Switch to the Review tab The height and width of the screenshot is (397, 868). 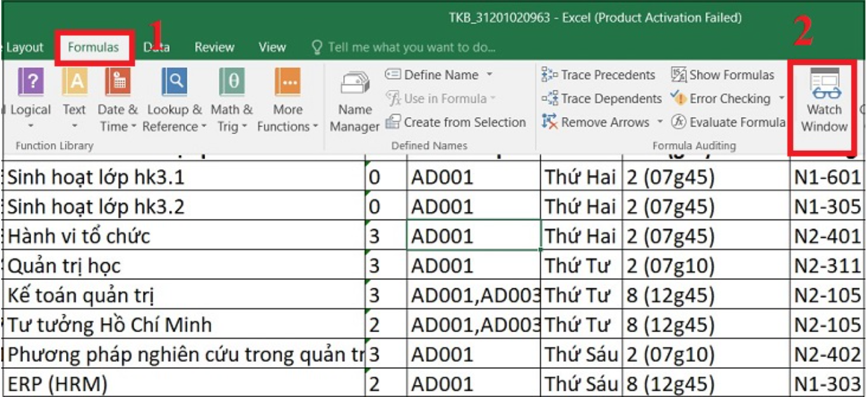(x=214, y=47)
